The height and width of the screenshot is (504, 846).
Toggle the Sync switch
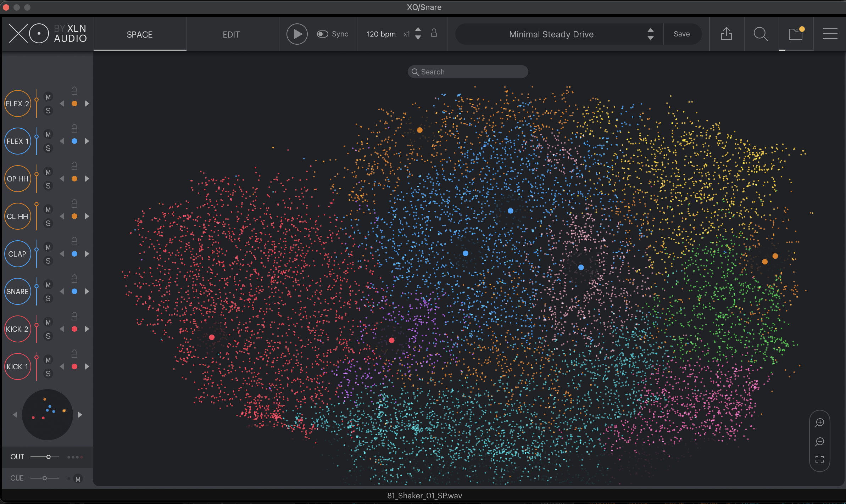pos(322,34)
